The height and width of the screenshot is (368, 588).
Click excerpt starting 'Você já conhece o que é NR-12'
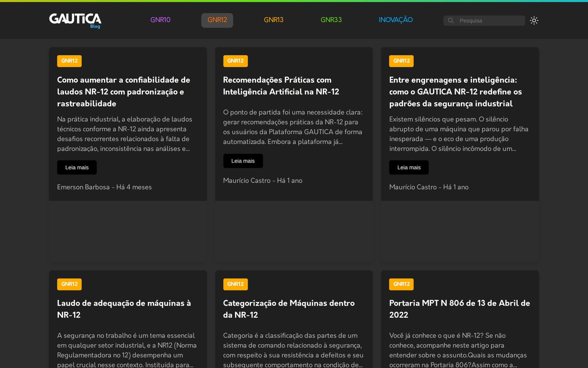[x=458, y=350]
